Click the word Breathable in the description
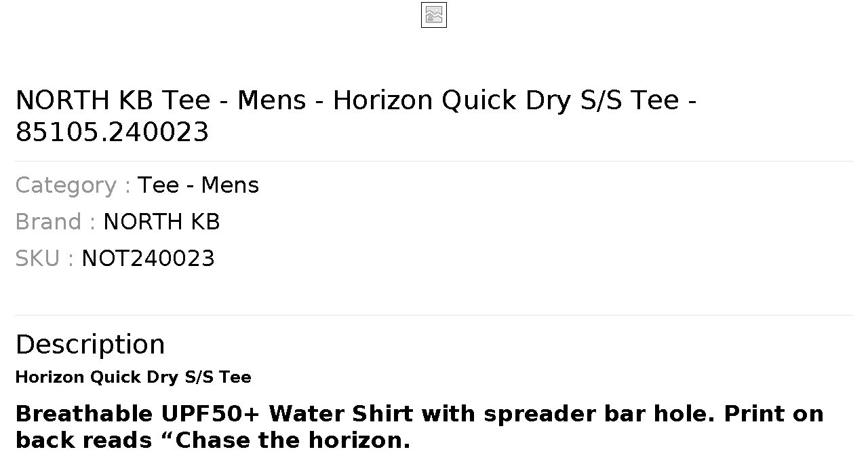Viewport: 868px width, 475px height. pos(84,414)
